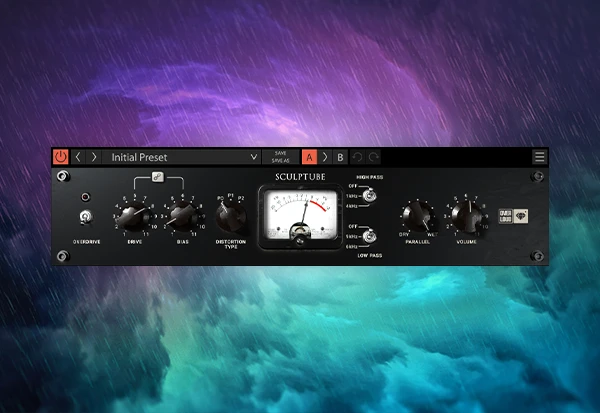The image size is (600, 413).
Task: Flip the LOW PASS filter switch
Action: click(369, 236)
